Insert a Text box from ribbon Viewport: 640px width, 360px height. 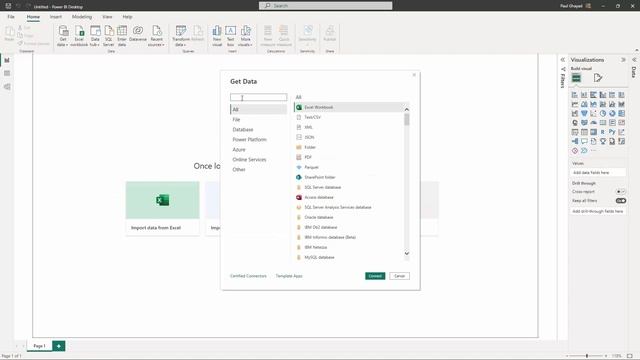(231, 36)
